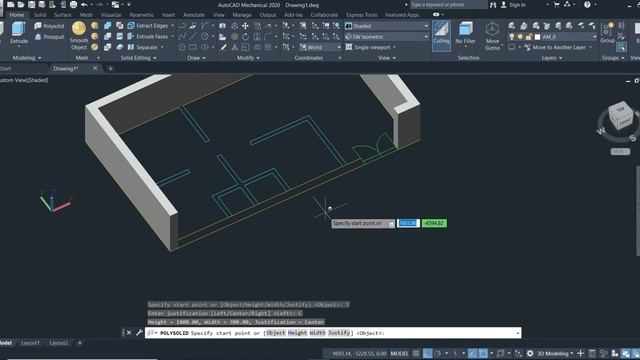Click the Culling selection icon

pos(441,36)
